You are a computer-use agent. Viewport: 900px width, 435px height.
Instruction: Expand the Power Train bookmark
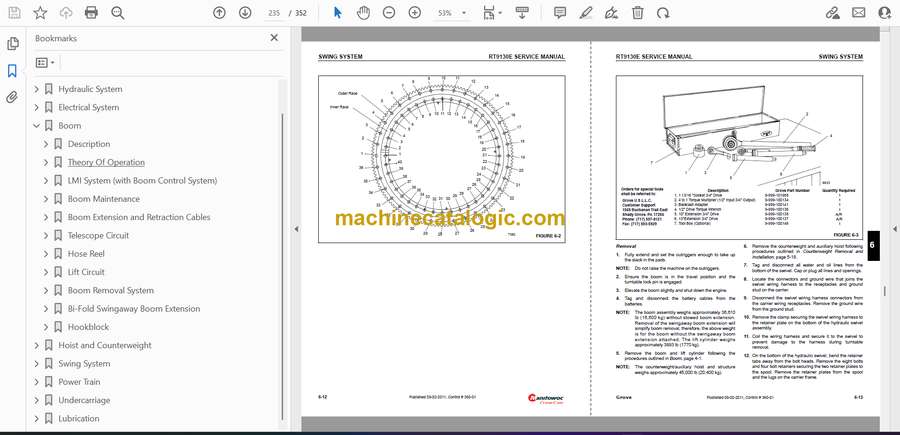tap(37, 382)
